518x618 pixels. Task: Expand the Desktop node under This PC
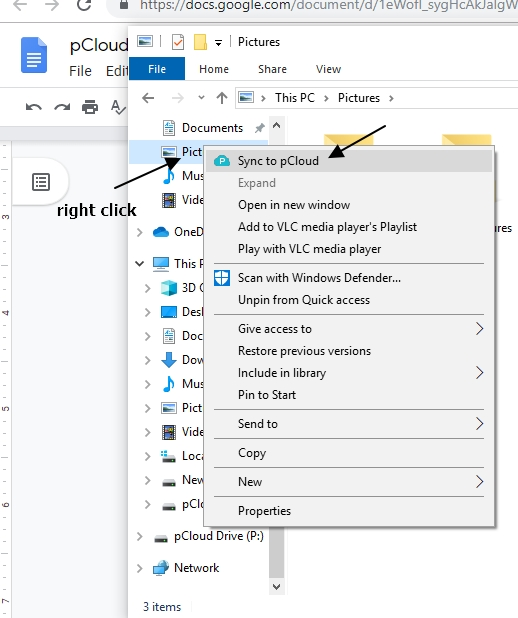pos(147,312)
